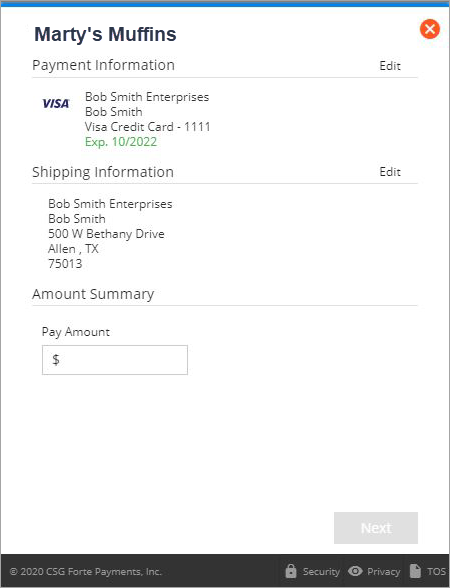Click the VISA card logo
The image size is (450, 588).
coord(56,104)
